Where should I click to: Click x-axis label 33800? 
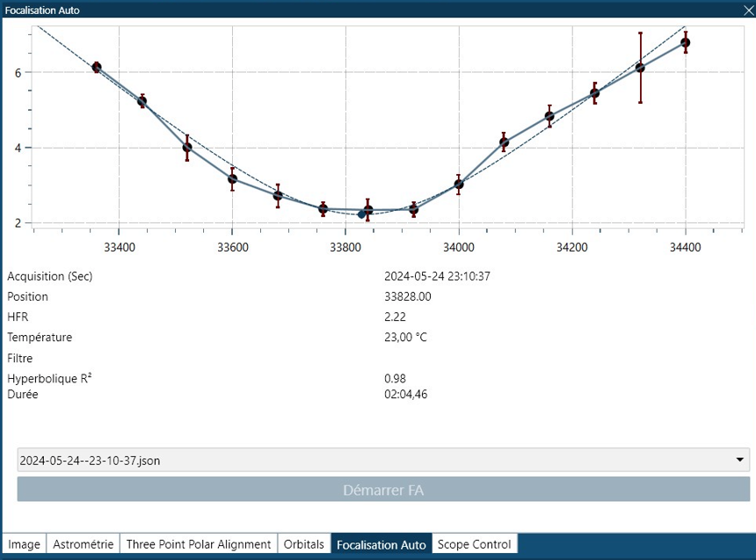(x=345, y=247)
